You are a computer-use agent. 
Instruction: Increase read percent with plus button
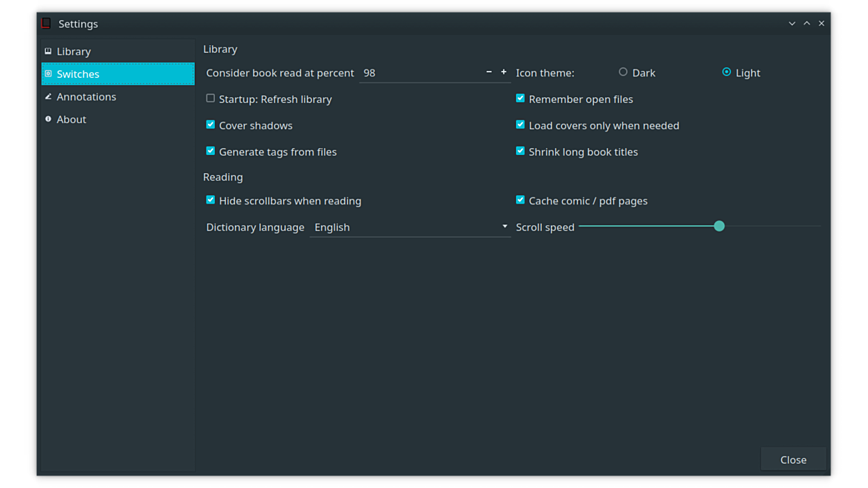(x=504, y=72)
